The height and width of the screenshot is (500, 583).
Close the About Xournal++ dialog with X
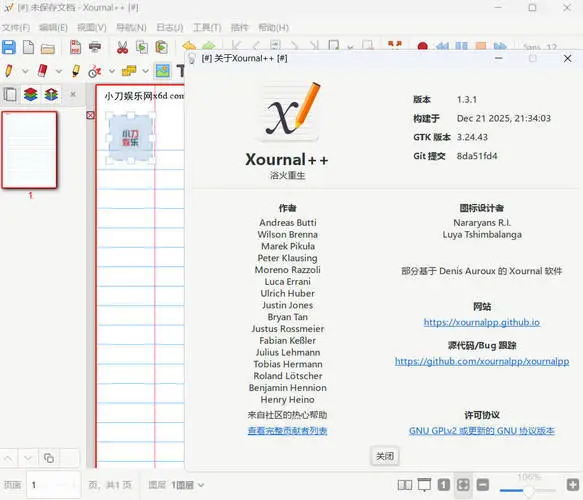coord(567,58)
